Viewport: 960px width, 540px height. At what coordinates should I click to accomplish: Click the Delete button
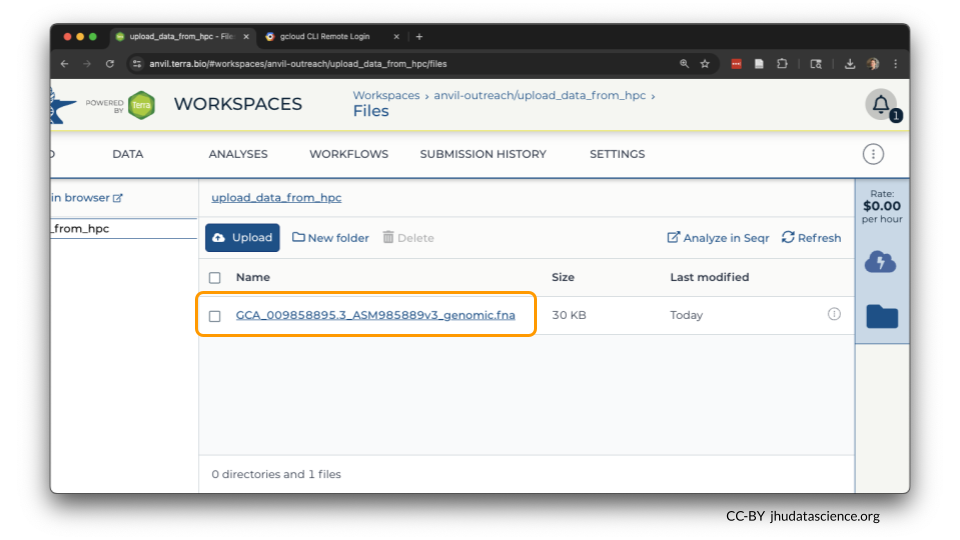point(408,238)
